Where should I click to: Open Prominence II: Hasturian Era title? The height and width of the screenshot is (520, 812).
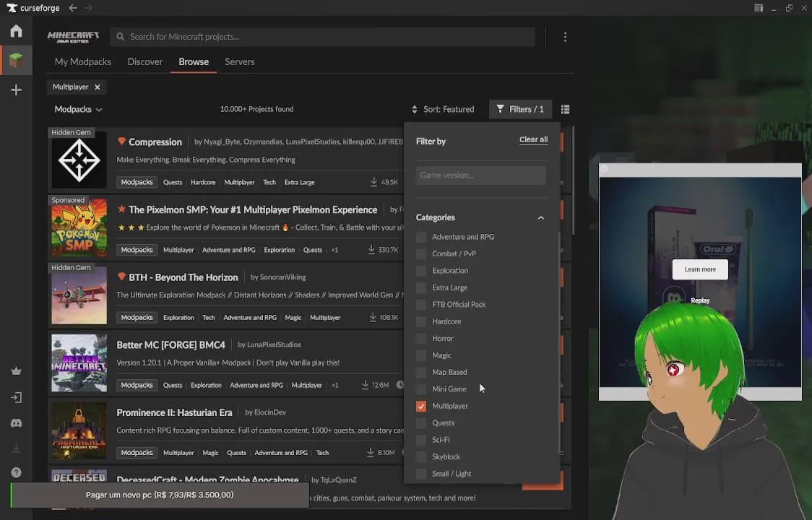(x=174, y=413)
